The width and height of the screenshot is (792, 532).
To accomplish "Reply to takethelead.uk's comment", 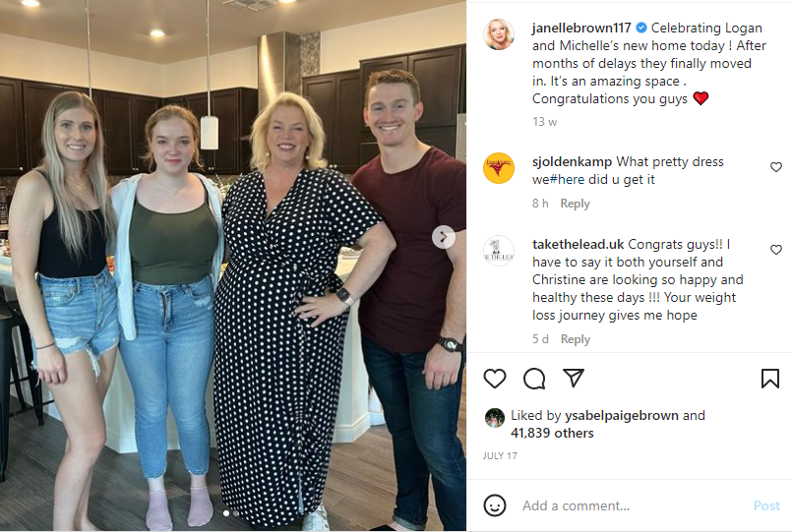I will coord(576,339).
